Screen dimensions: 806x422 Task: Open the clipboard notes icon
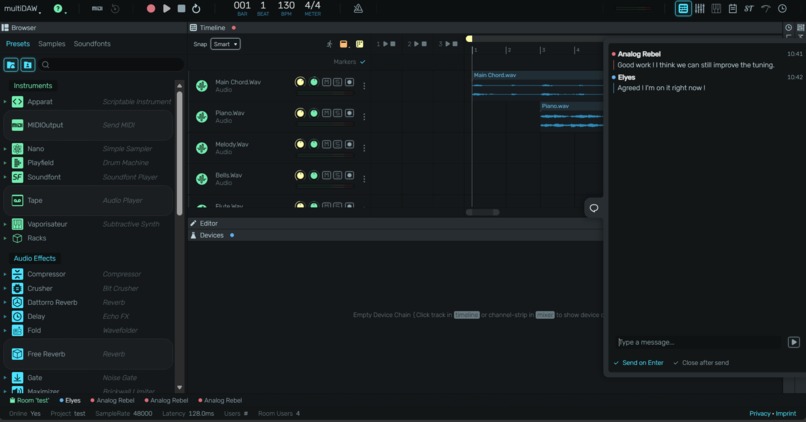pos(732,8)
